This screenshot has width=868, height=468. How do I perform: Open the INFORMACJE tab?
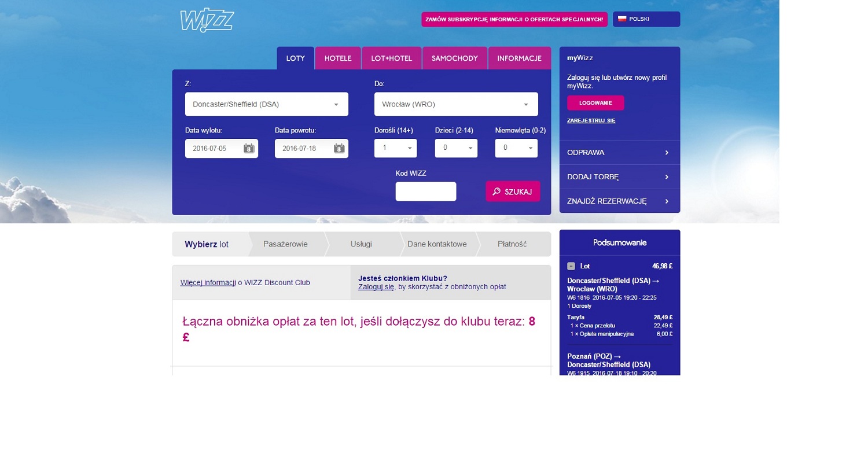click(519, 58)
